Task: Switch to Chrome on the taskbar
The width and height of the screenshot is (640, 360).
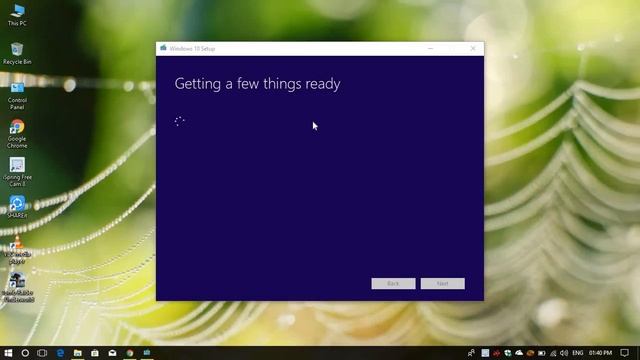Action: pos(130,353)
